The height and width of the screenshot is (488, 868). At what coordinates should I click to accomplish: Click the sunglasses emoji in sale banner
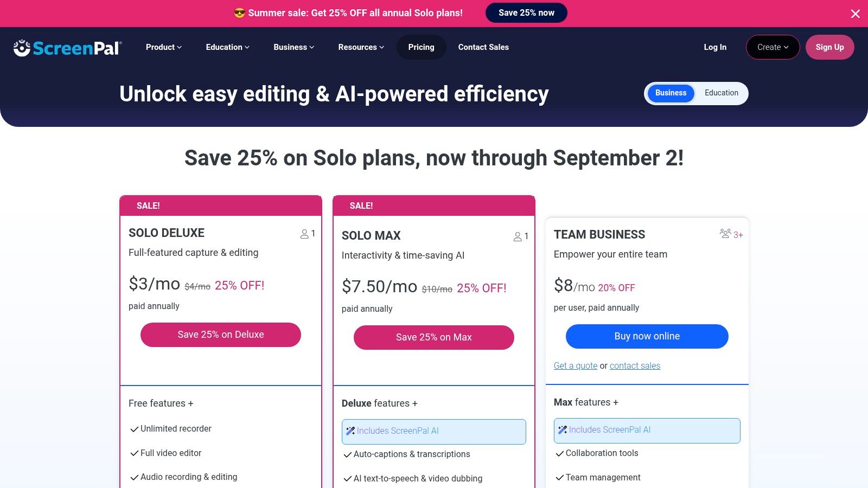point(239,13)
